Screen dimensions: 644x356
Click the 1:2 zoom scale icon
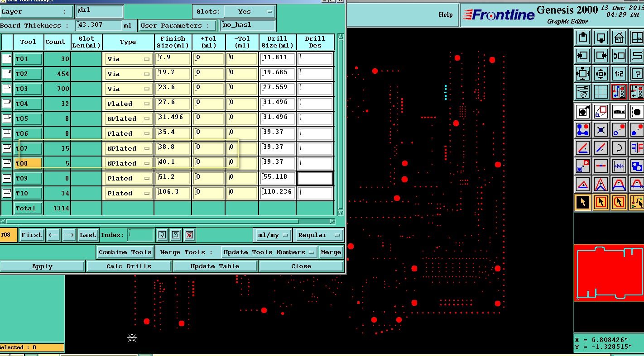tap(619, 73)
